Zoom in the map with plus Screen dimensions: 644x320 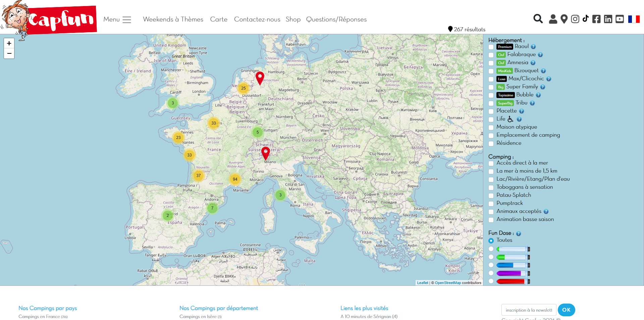9,43
